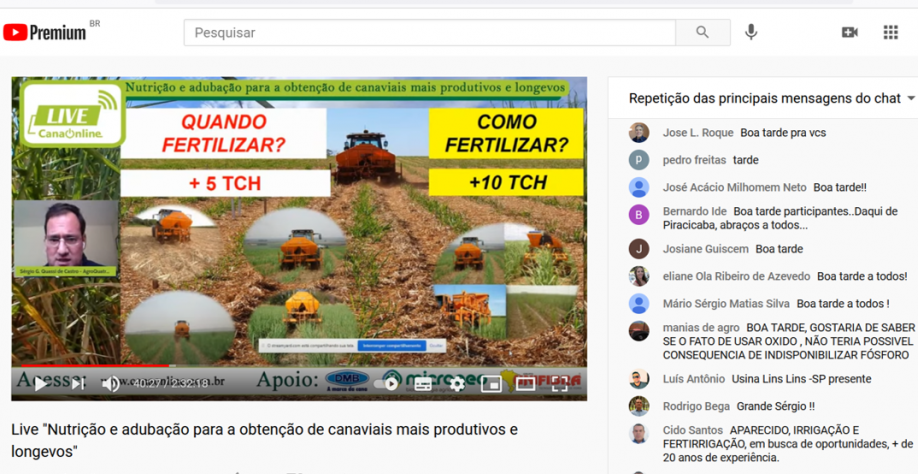Open the YouTube apps grid
918x474 pixels.
pos(890,33)
